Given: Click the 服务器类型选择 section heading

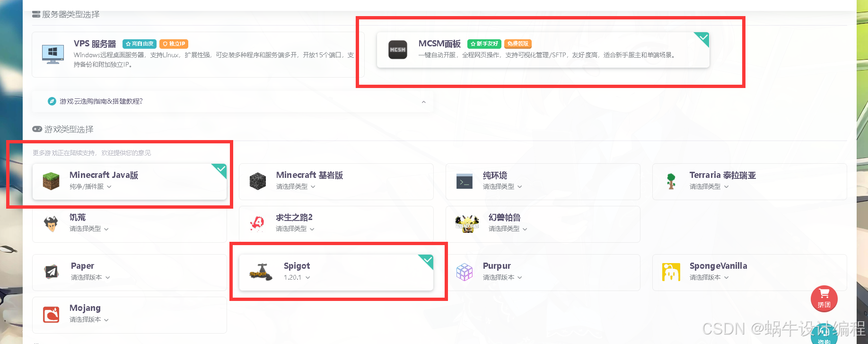Looking at the screenshot, I should pyautogui.click(x=70, y=15).
